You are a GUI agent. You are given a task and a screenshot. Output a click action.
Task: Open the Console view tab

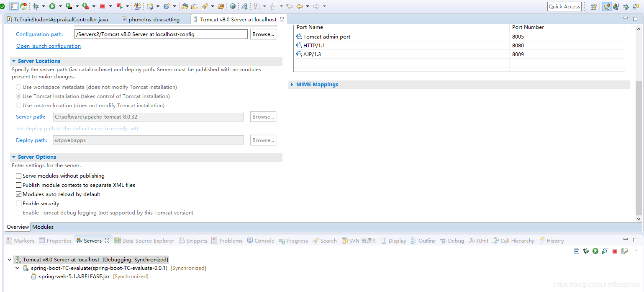(260, 241)
